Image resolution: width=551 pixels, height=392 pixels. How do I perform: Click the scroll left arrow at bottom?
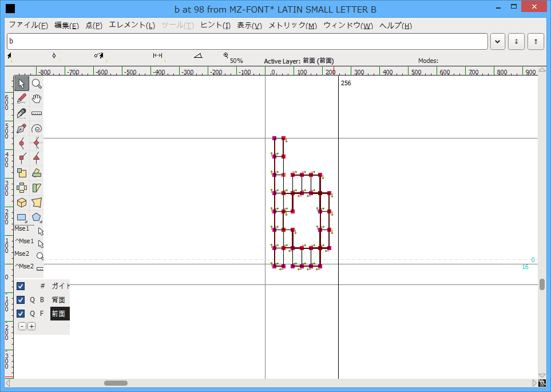(8, 383)
